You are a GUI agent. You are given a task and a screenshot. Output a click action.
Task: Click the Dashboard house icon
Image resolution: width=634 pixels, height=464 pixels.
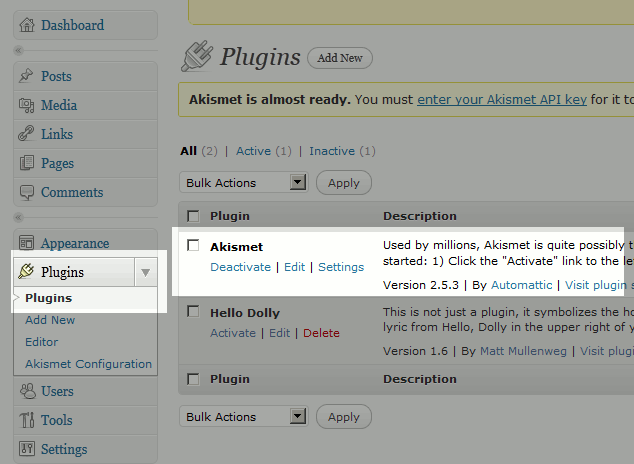pyautogui.click(x=27, y=25)
